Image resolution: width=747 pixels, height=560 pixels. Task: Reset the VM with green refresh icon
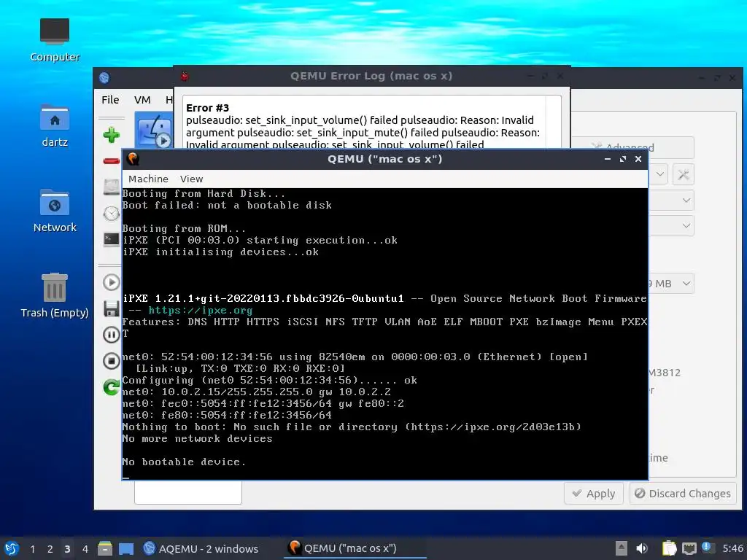coord(112,386)
